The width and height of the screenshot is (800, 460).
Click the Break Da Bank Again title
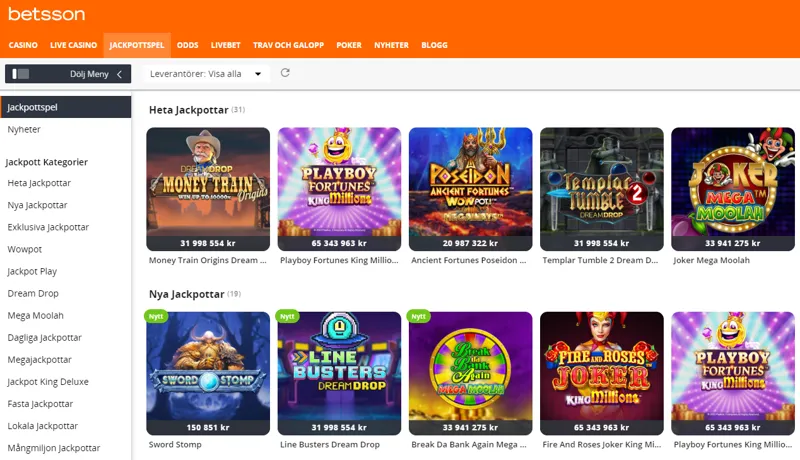click(468, 444)
